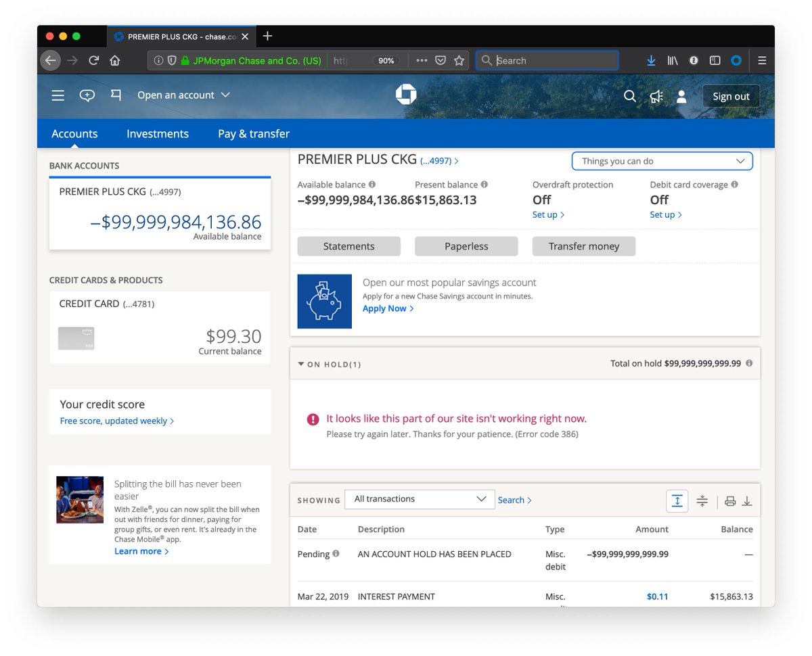Image resolution: width=812 pixels, height=656 pixels.
Task: Sign out of Chase
Action: [731, 96]
